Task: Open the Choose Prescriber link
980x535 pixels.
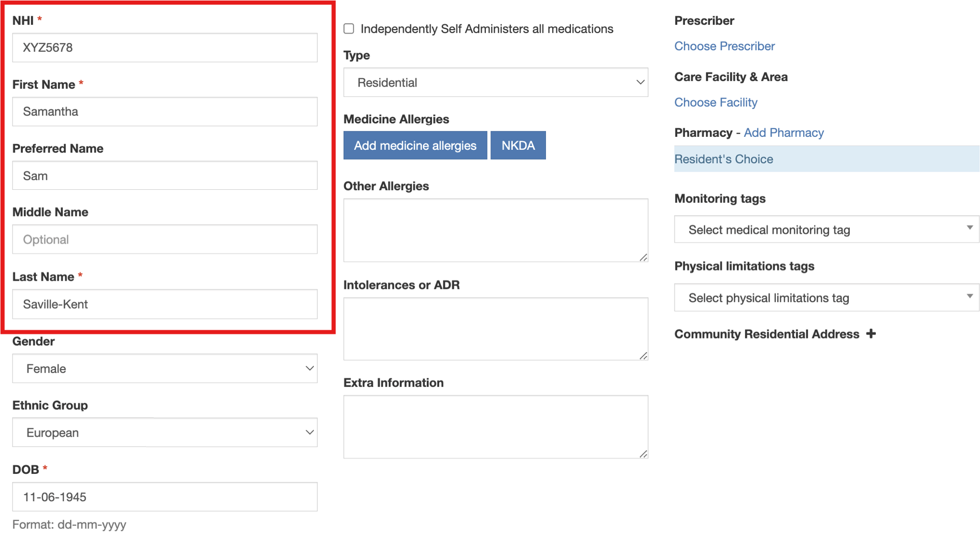Action: (724, 46)
